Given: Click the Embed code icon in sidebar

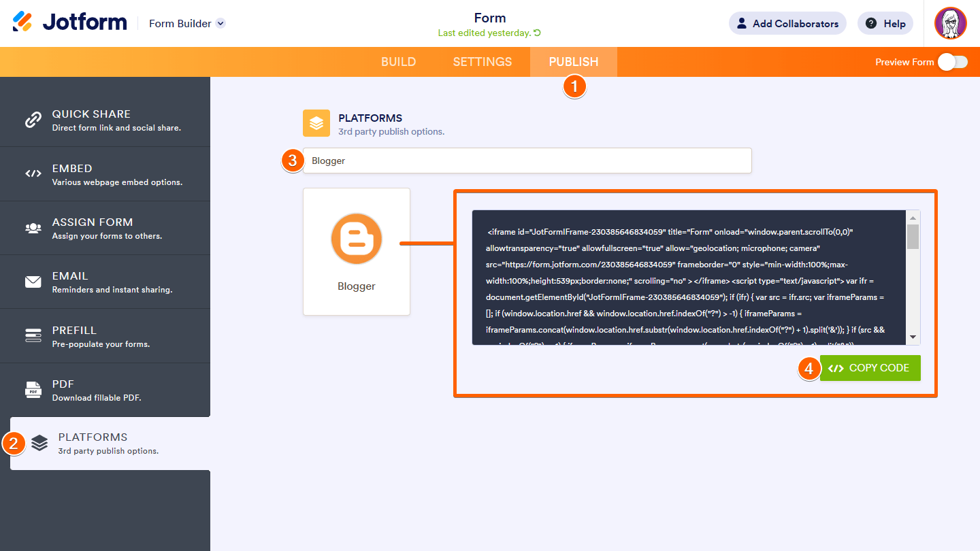Looking at the screenshot, I should pyautogui.click(x=33, y=173).
